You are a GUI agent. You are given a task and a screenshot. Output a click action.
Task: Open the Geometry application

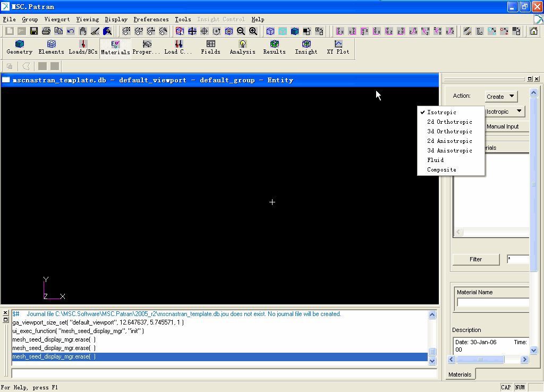(20, 47)
